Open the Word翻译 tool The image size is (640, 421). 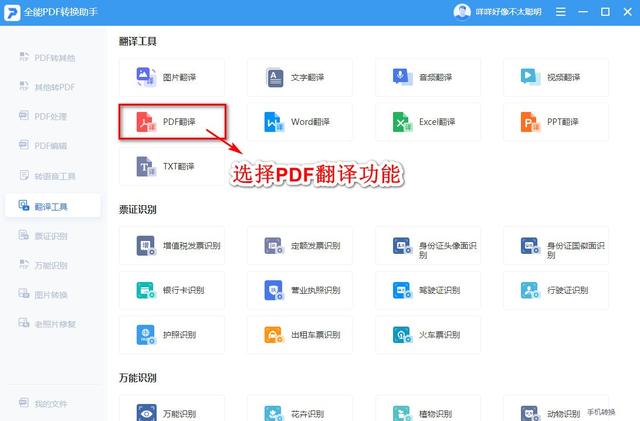click(300, 122)
